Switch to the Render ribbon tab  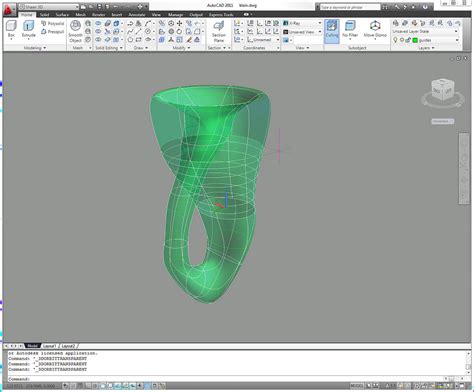98,15
